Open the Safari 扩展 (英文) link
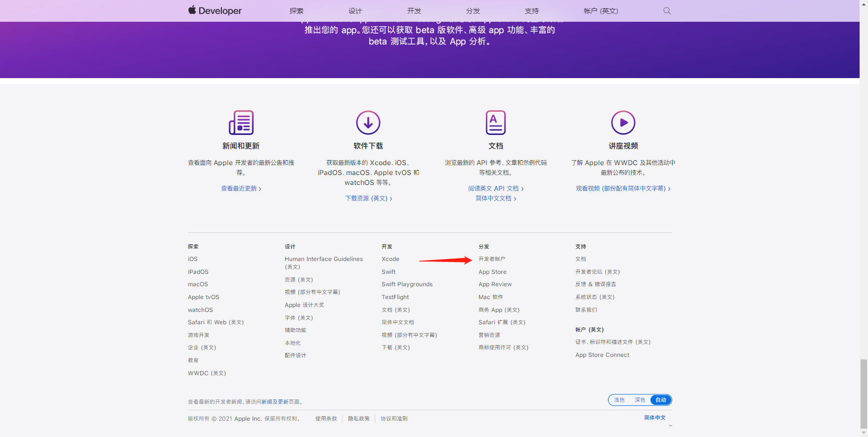The height and width of the screenshot is (437, 868). point(502,322)
